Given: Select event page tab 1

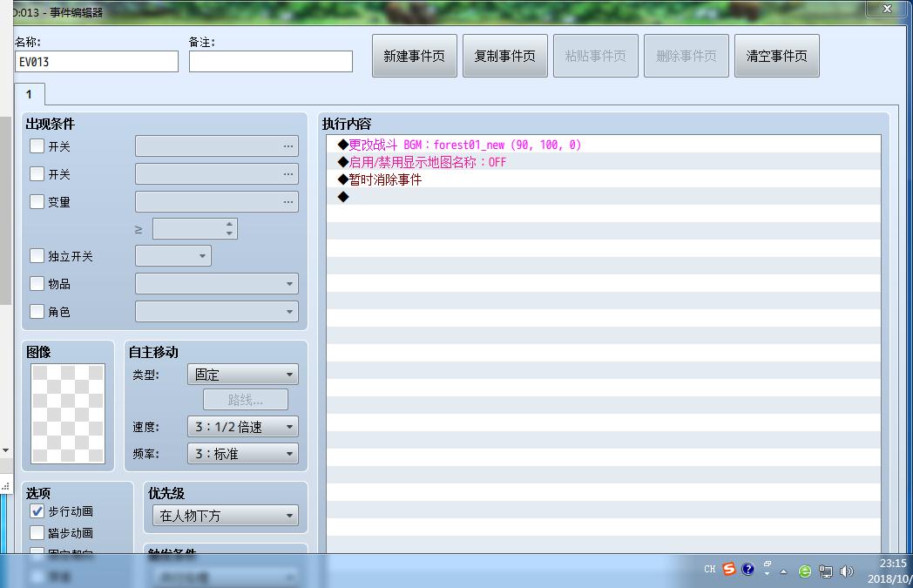Looking at the screenshot, I should (x=29, y=94).
